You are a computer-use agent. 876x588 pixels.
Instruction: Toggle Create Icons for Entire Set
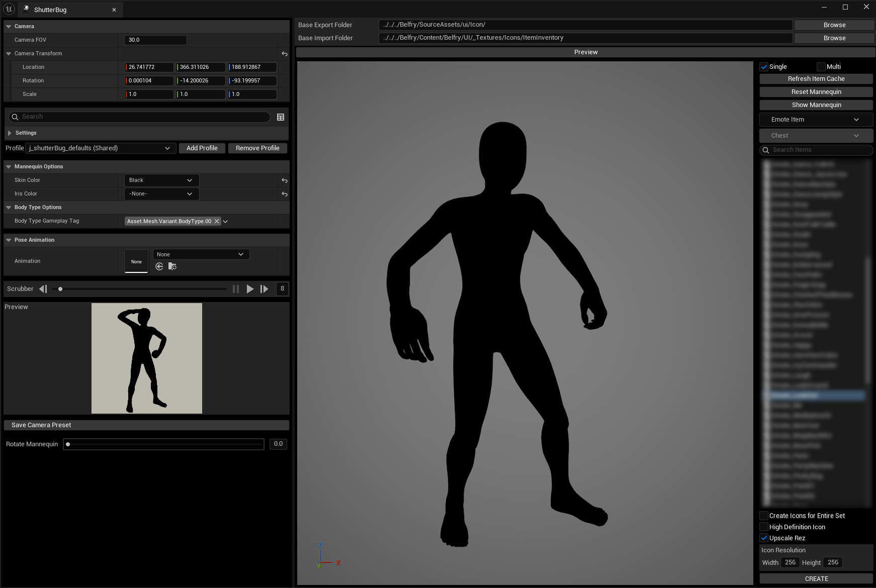764,516
